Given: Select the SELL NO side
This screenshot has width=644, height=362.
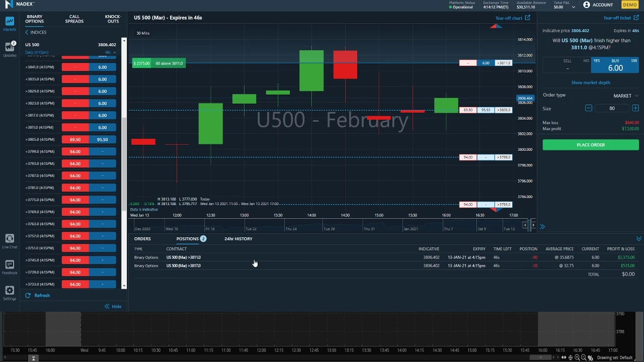Looking at the screenshot, I should pos(567,65).
